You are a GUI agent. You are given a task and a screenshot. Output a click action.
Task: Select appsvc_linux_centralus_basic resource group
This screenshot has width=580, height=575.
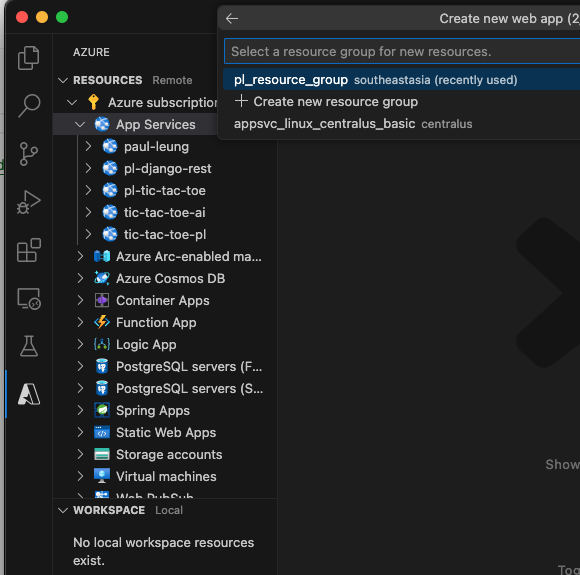point(401,124)
